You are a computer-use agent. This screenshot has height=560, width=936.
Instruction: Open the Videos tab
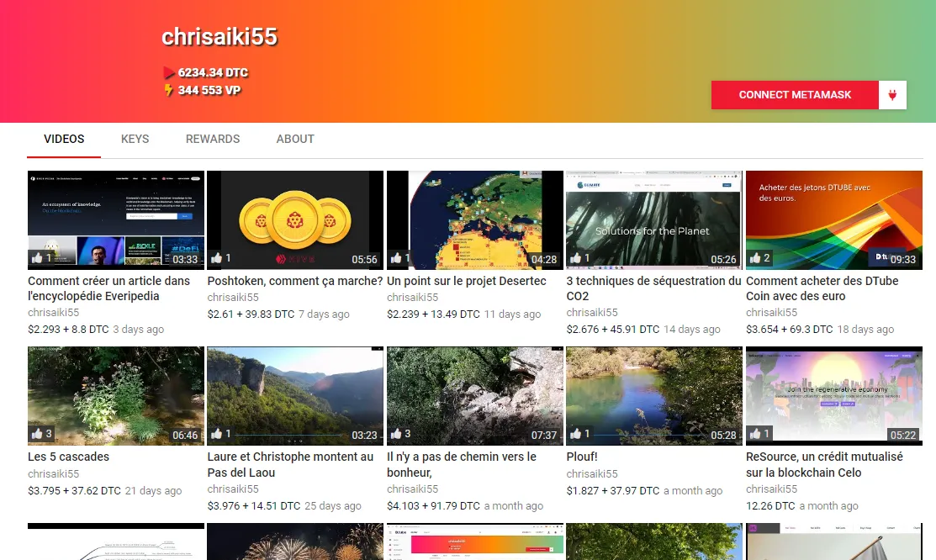[x=64, y=139]
